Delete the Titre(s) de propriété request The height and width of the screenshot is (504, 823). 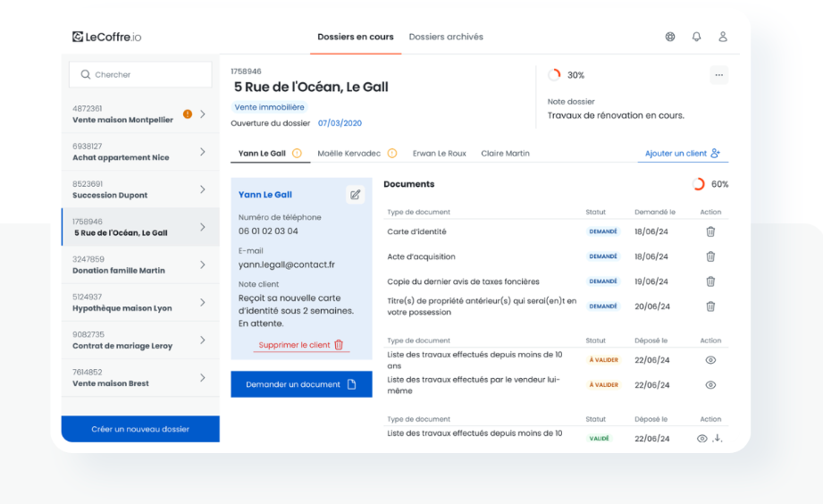710,307
